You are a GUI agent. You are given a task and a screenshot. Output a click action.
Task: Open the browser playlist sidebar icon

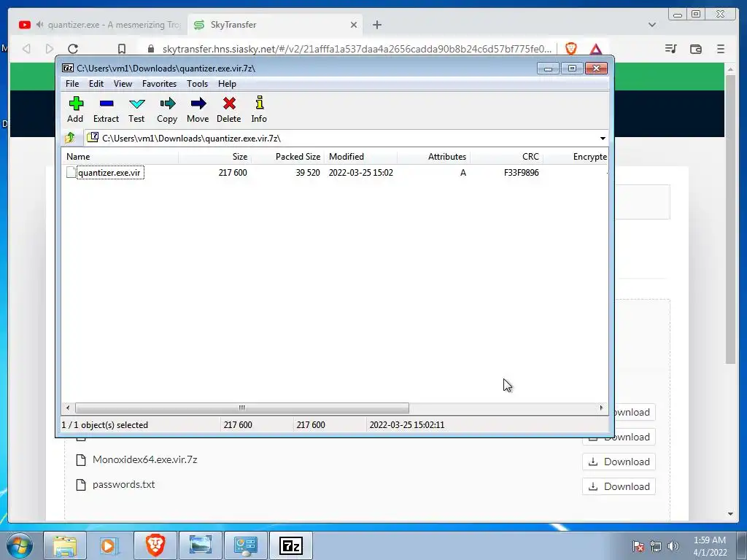[x=671, y=49]
